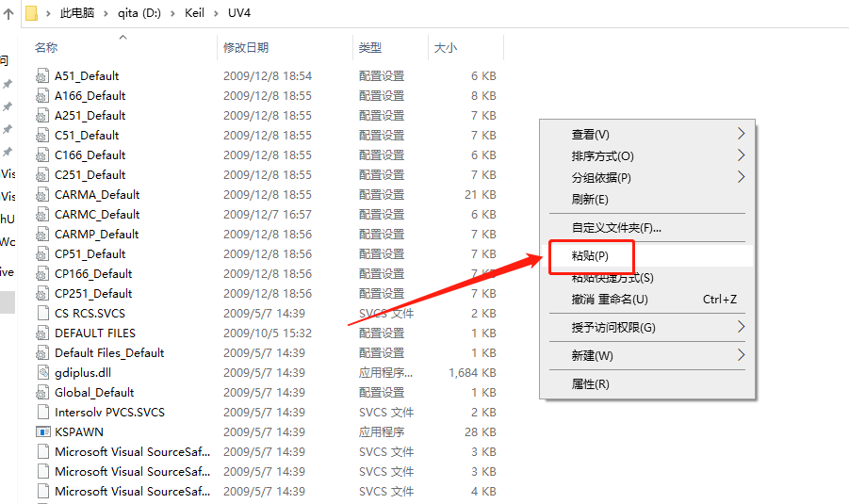Expand the 授予访问权限(G) submenu arrow
849x504 pixels.
[742, 327]
